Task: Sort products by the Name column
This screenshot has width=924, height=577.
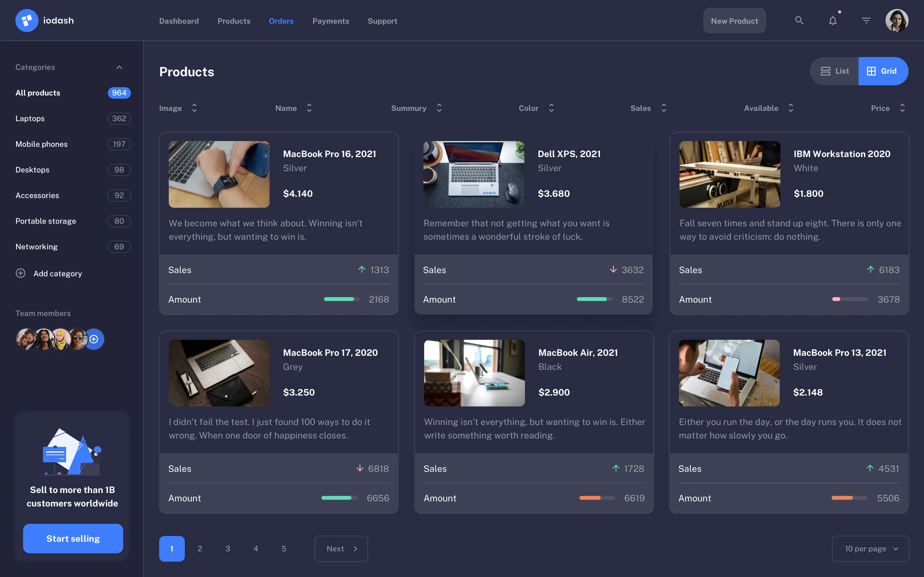Action: point(309,108)
